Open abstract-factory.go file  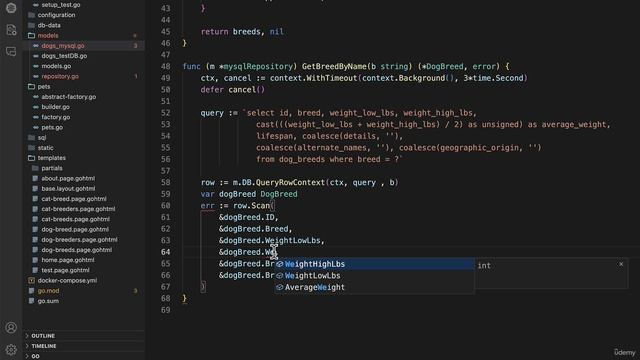pyautogui.click(x=84, y=97)
